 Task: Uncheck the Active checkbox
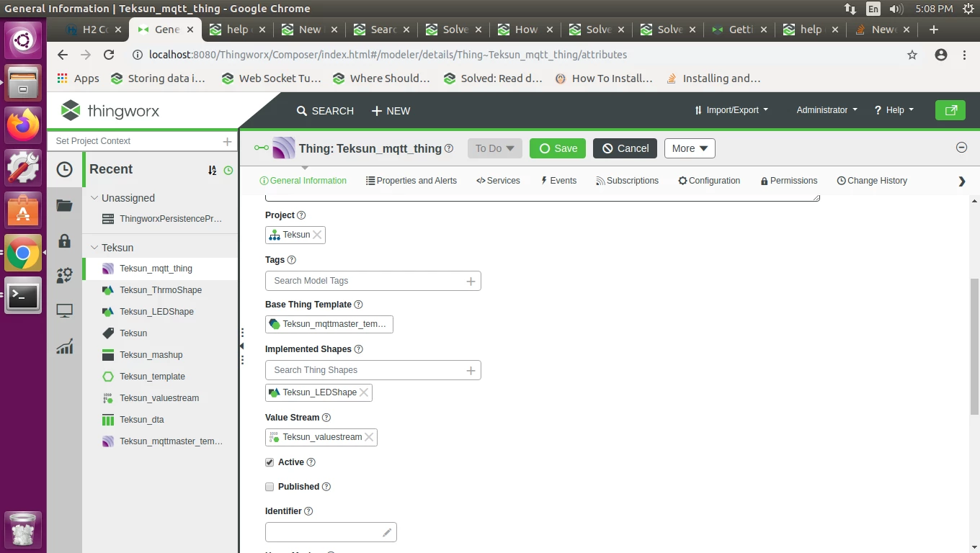tap(269, 462)
